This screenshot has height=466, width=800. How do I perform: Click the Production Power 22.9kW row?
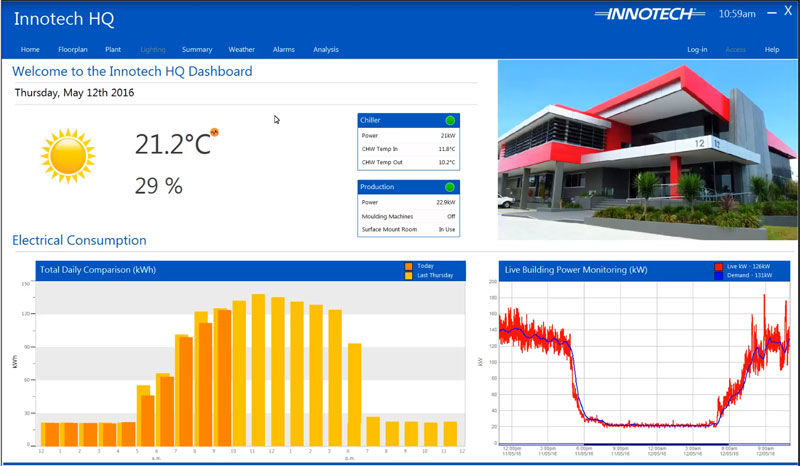pyautogui.click(x=408, y=203)
